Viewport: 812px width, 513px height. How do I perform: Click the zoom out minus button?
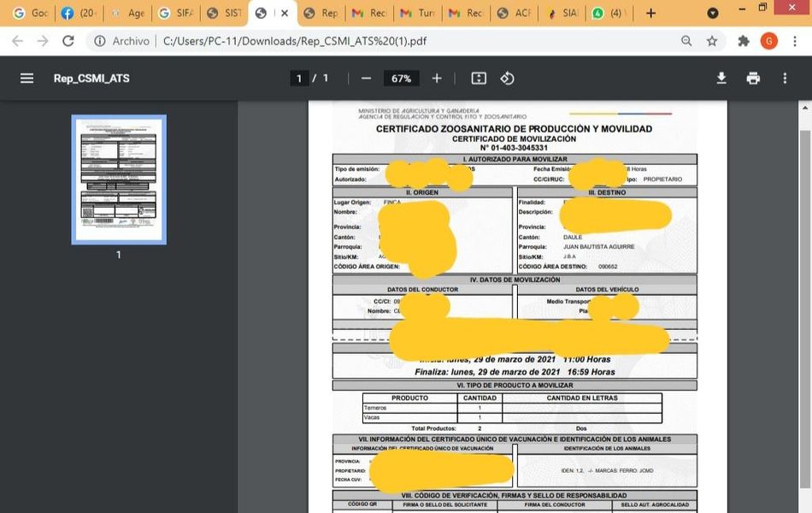[x=366, y=78]
